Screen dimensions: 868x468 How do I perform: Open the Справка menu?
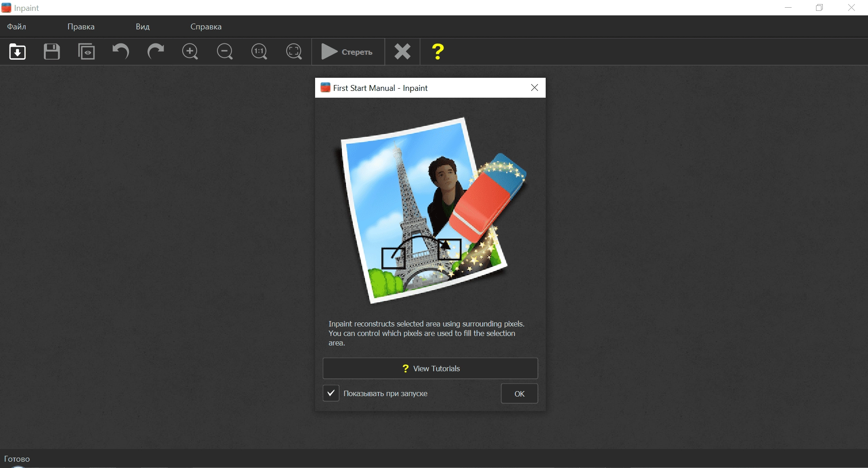pyautogui.click(x=206, y=27)
